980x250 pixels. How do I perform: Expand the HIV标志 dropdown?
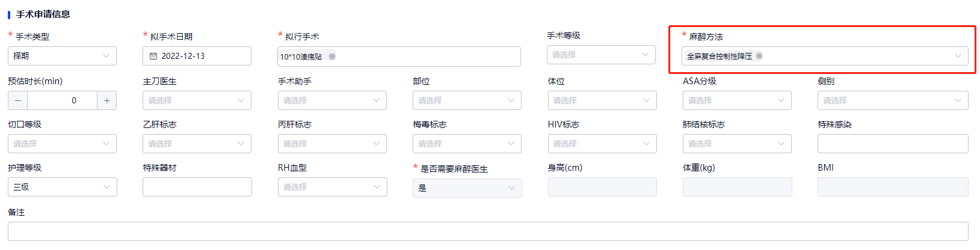[x=602, y=144]
